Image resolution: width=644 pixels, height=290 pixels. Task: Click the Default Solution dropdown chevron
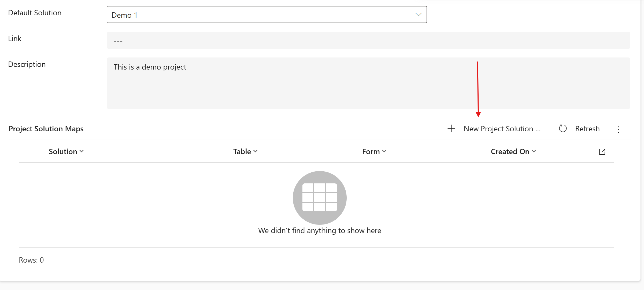[x=418, y=15]
